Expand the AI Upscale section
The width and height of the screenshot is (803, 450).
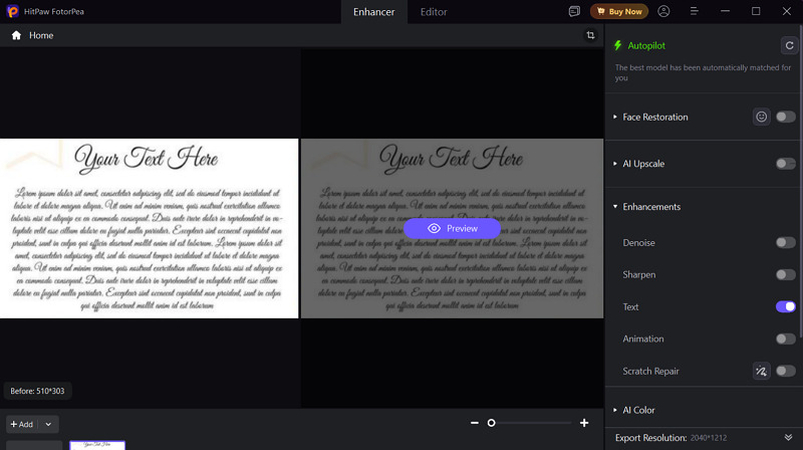615,164
